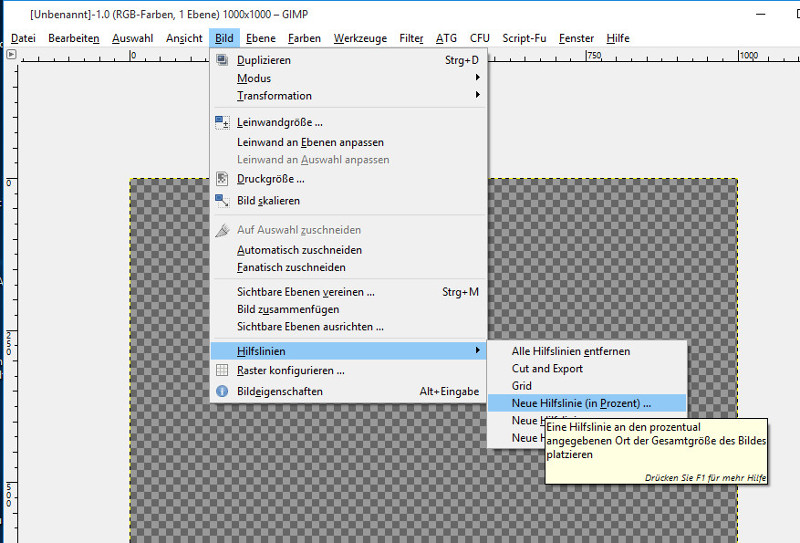Viewport: 800px width, 543px height.
Task: Choose Cut and Export submenu entry
Action: [587, 368]
